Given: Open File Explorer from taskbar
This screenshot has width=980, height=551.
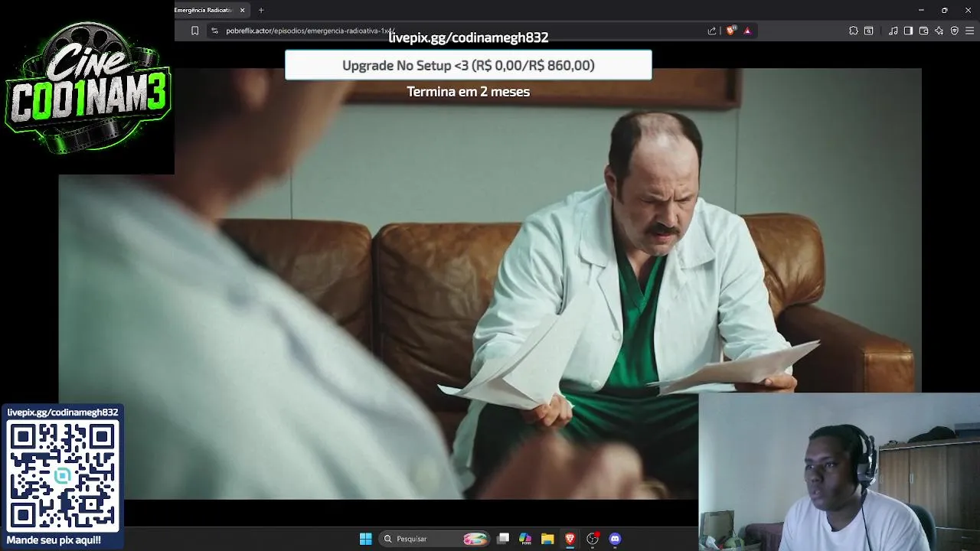Looking at the screenshot, I should (x=547, y=539).
